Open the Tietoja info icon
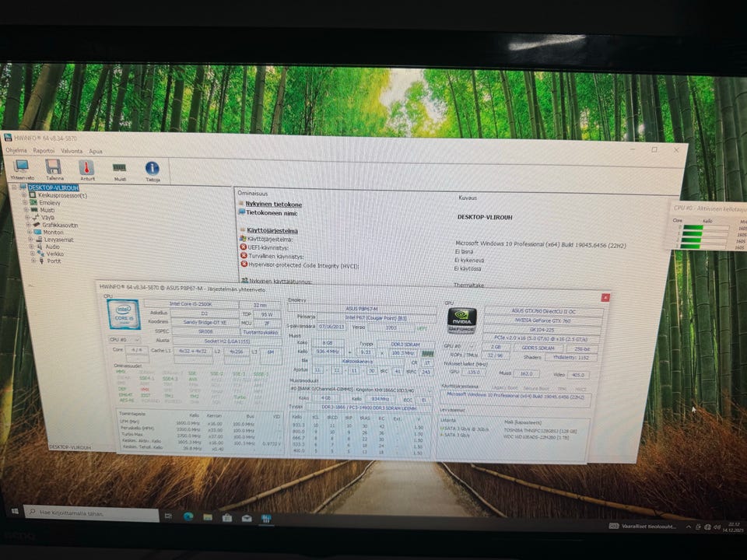The height and width of the screenshot is (560, 747). click(152, 168)
